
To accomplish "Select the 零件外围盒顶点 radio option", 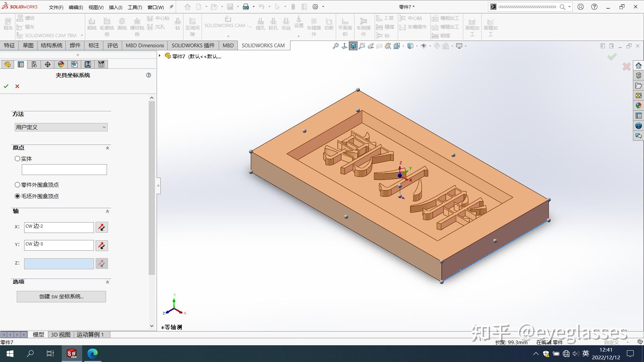I will (17, 185).
